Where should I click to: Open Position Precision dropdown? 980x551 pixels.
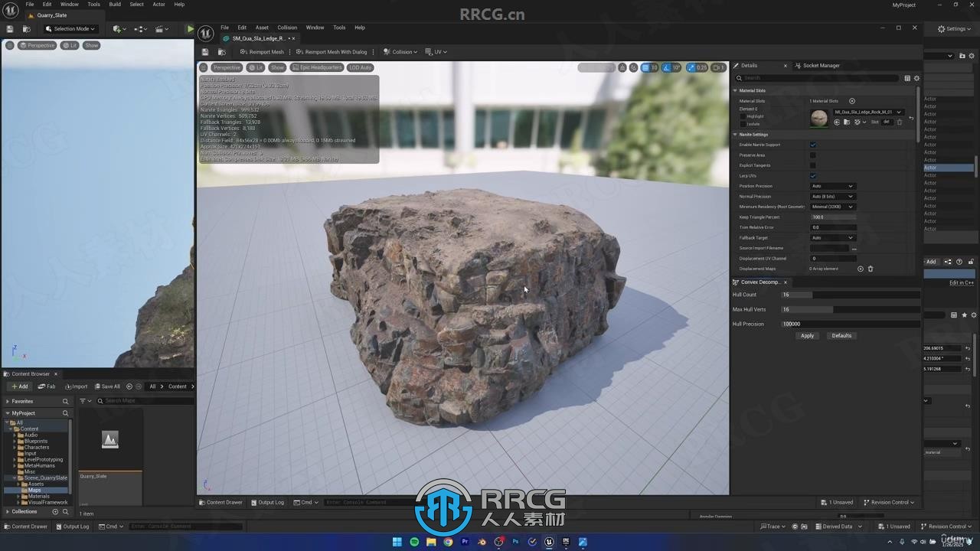[832, 186]
